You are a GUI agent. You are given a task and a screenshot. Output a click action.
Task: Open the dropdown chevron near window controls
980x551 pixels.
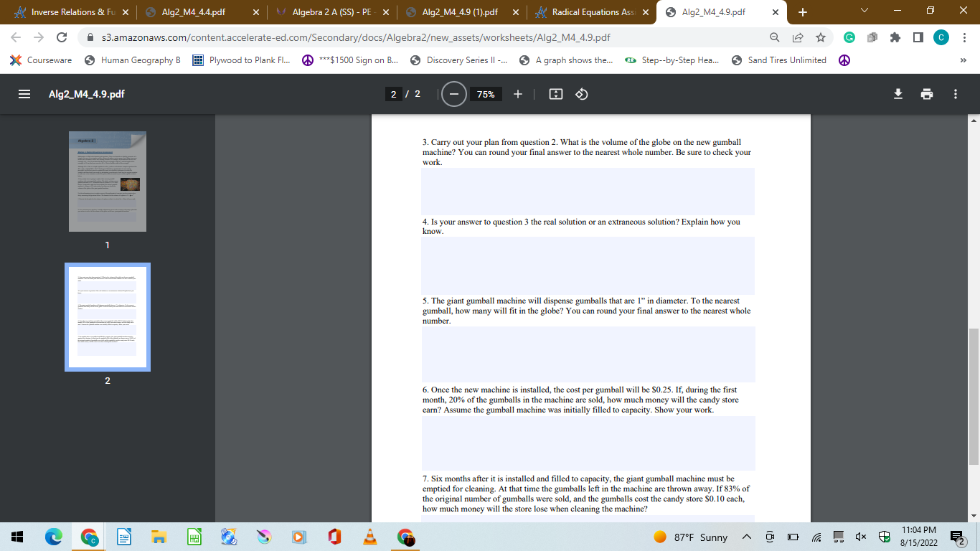pos(863,11)
